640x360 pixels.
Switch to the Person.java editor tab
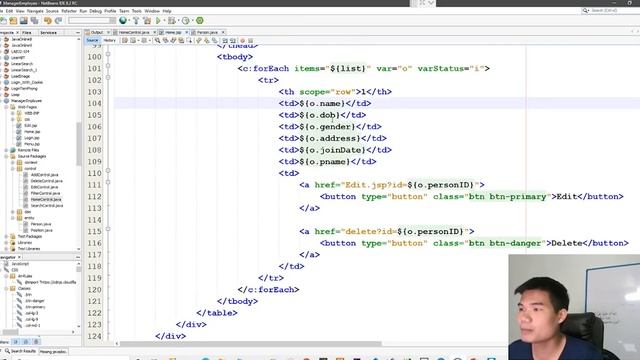click(x=207, y=32)
